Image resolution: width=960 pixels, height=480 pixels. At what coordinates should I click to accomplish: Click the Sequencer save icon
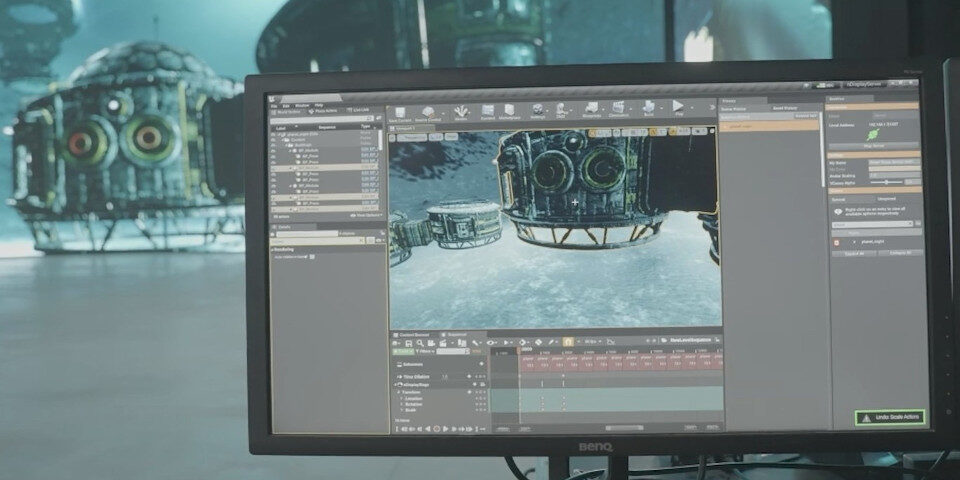(x=409, y=343)
